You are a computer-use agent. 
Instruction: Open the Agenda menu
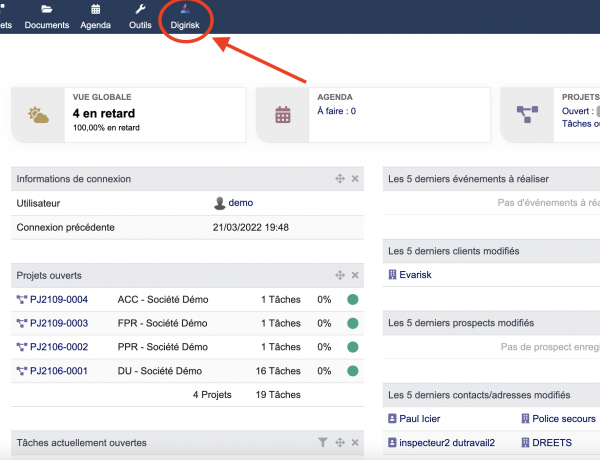[x=95, y=18]
